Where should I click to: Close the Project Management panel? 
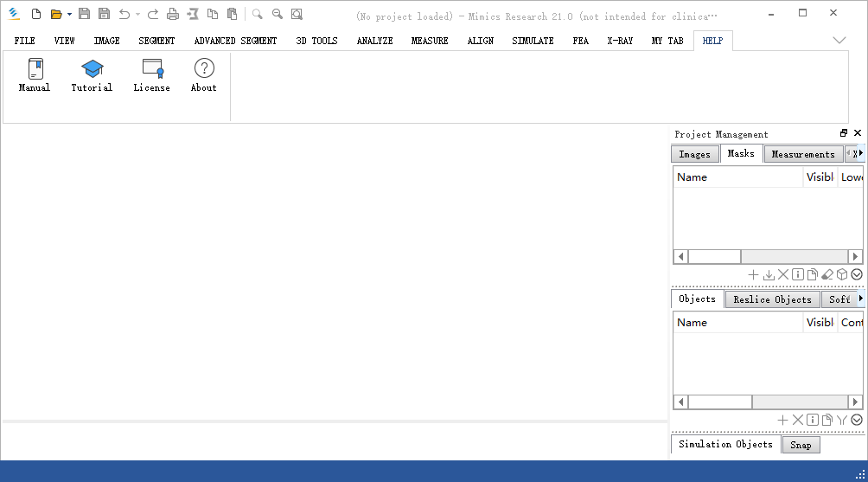click(858, 133)
